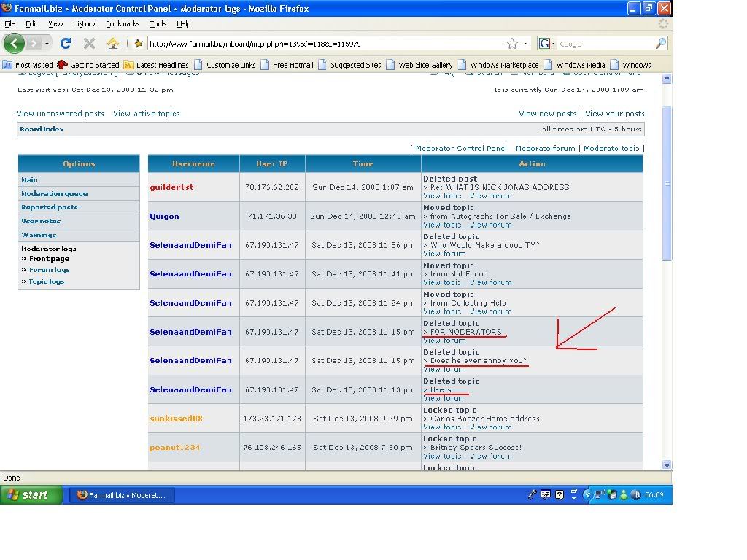Open the History menu
The image size is (747, 560).
pyautogui.click(x=85, y=24)
